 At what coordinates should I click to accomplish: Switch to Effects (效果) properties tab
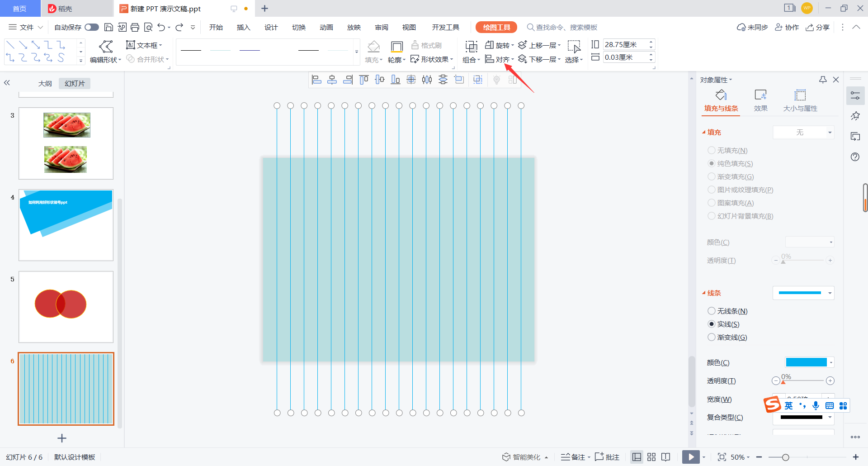point(761,100)
